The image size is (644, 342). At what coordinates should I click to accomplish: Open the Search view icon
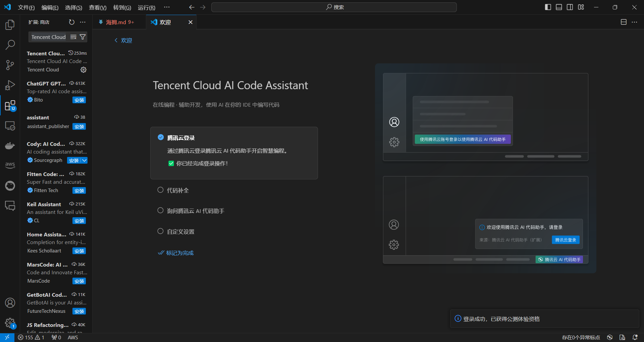point(10,45)
